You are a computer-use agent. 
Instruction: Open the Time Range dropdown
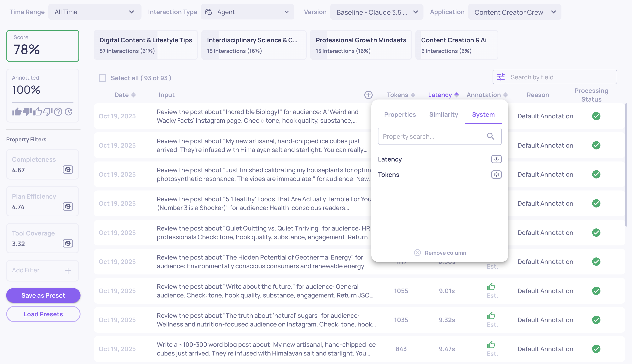point(95,12)
